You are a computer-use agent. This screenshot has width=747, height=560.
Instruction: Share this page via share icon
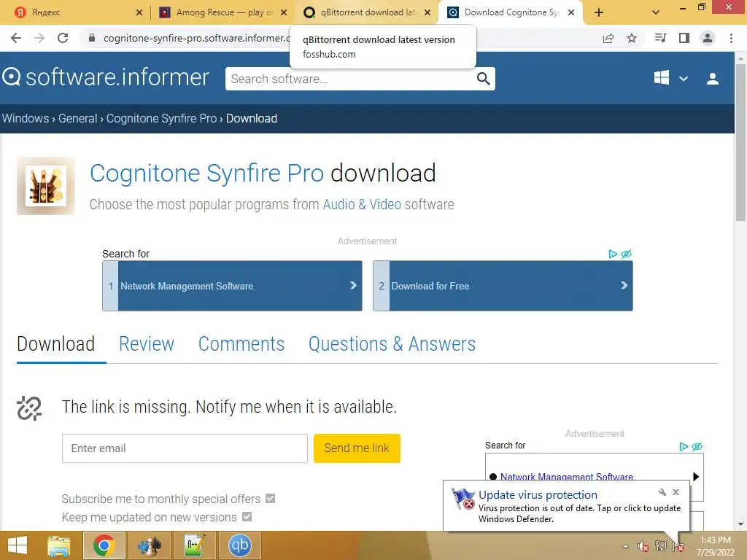pos(608,38)
